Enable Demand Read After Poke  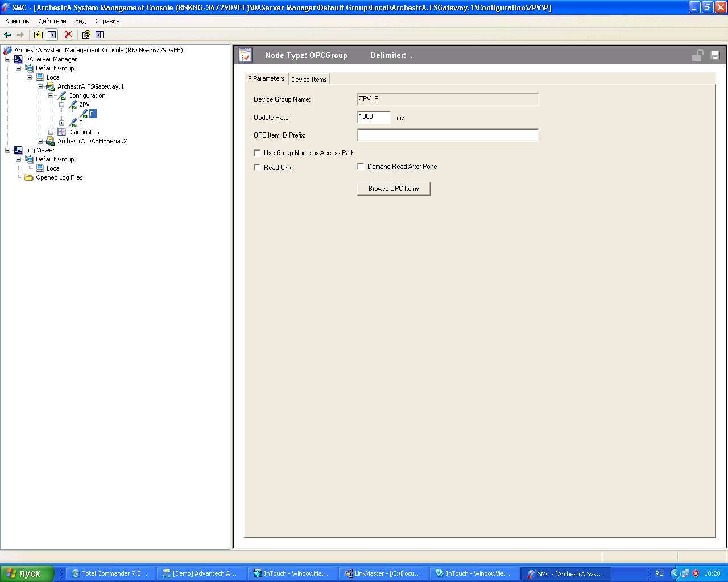tap(361, 167)
